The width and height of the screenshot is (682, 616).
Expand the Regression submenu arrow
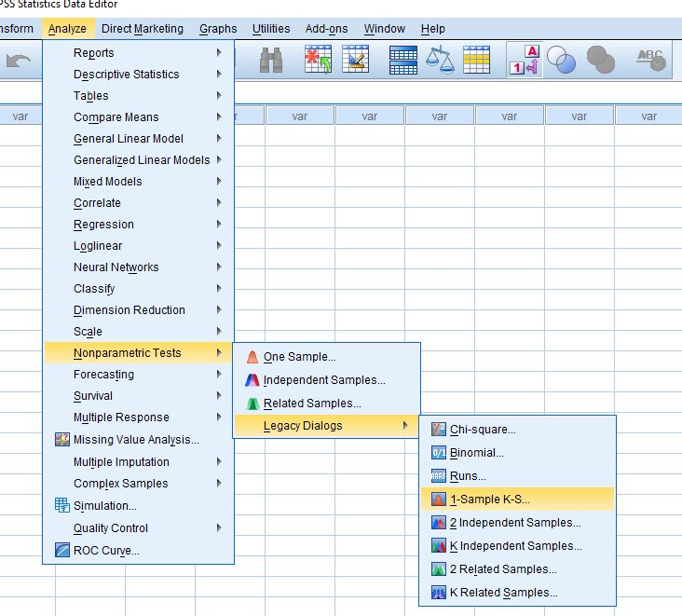pos(219,224)
